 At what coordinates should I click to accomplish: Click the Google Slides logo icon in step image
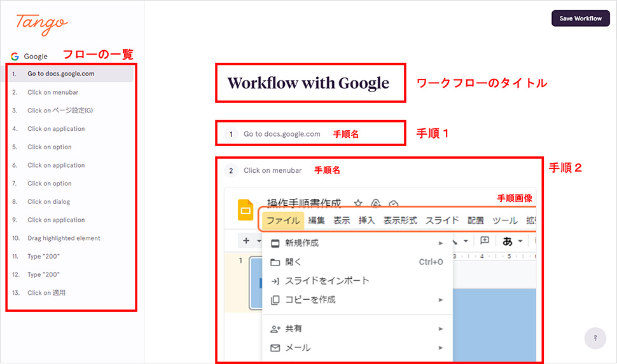[x=246, y=210]
